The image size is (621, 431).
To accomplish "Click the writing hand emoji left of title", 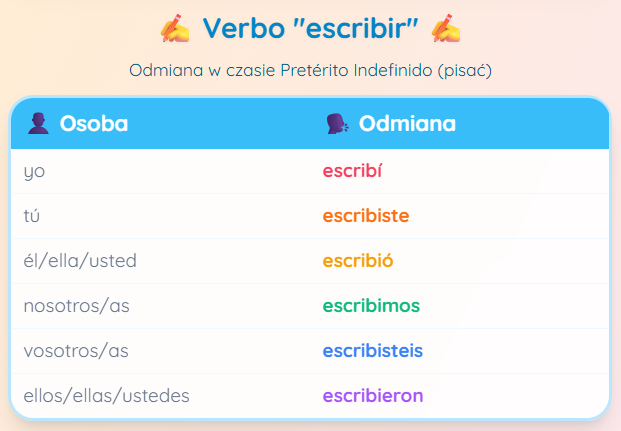I will coord(175,28).
